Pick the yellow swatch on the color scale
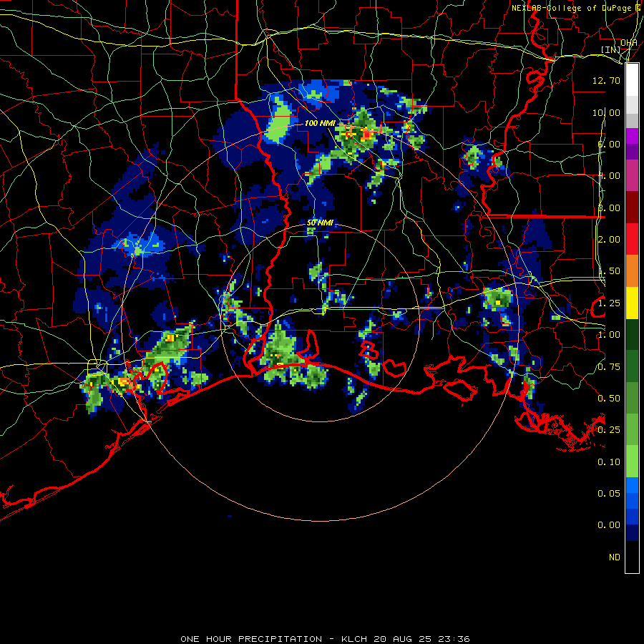Image resolution: width=644 pixels, height=644 pixels. tap(632, 303)
